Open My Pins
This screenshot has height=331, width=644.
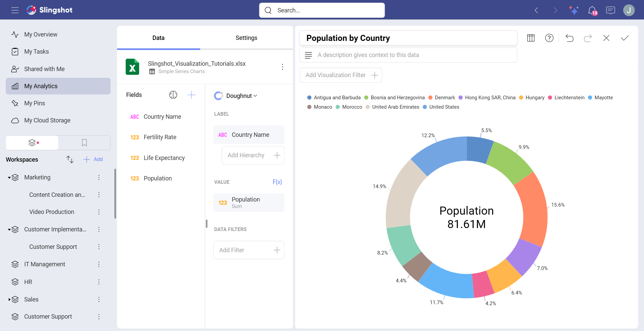tap(58, 103)
